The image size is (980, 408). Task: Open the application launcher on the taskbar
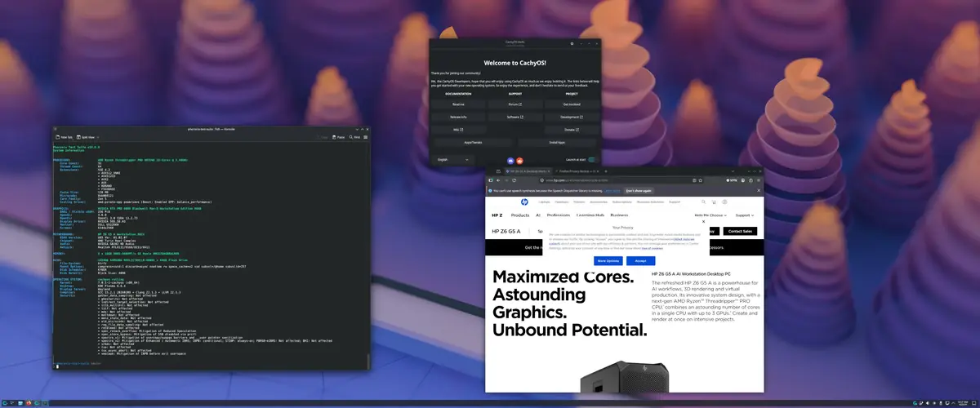[5, 403]
